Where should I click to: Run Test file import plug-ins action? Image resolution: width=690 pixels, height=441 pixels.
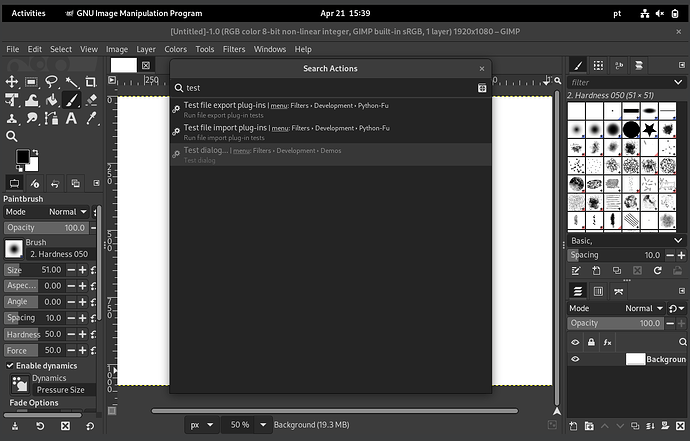click(x=330, y=132)
